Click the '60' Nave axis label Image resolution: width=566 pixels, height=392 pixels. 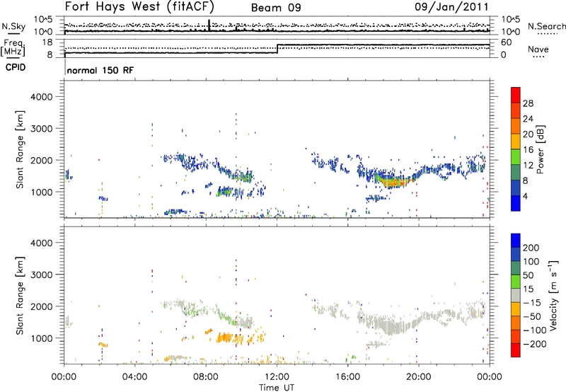tap(506, 42)
